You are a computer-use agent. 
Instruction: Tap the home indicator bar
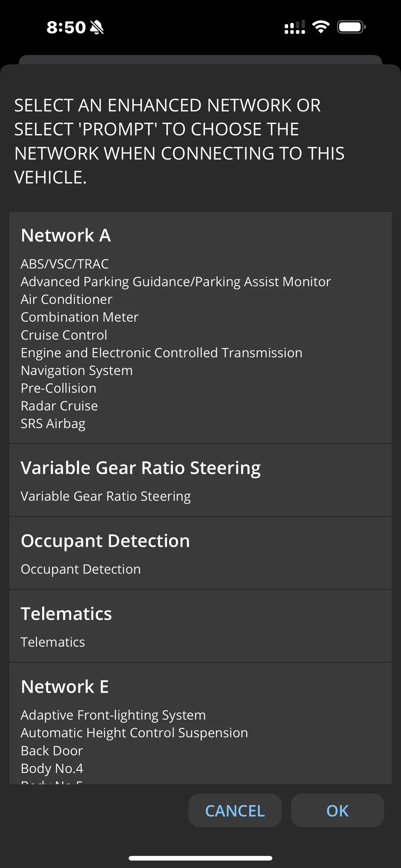click(x=200, y=858)
